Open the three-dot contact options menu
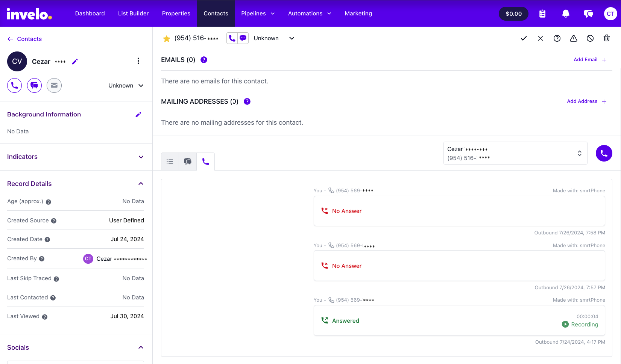The width and height of the screenshot is (621, 364). click(x=138, y=61)
